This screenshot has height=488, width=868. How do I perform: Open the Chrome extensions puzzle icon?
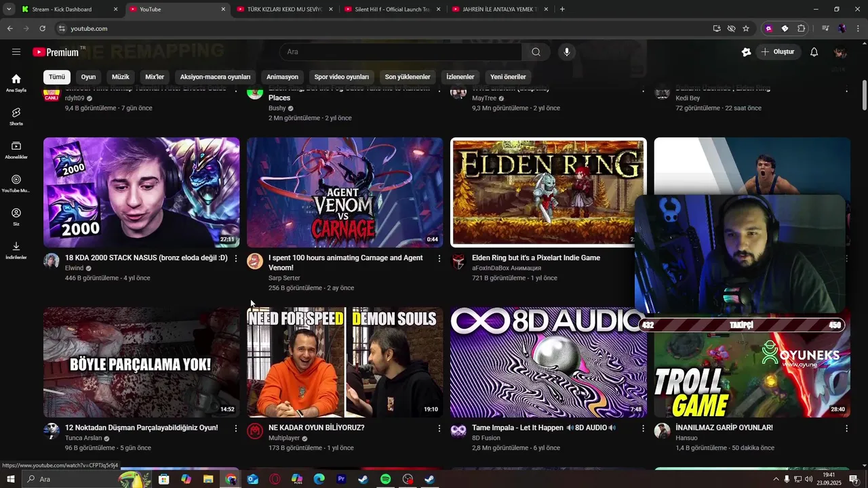[802, 28]
